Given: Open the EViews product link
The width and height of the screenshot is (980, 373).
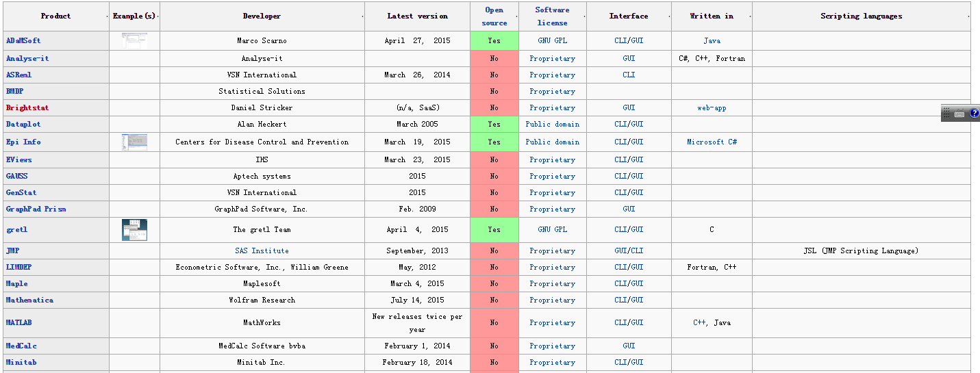Looking at the screenshot, I should pos(18,159).
